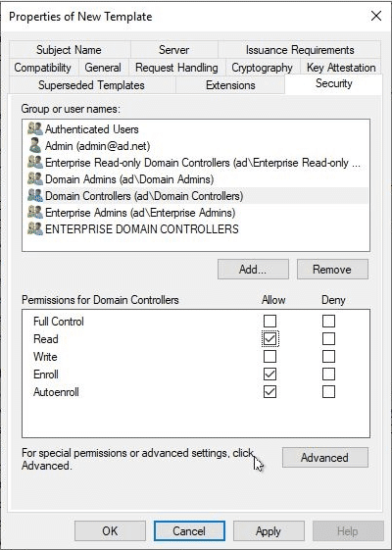Click the Domain Controllers group icon
The width and height of the screenshot is (392, 550).
pyautogui.click(x=35, y=196)
